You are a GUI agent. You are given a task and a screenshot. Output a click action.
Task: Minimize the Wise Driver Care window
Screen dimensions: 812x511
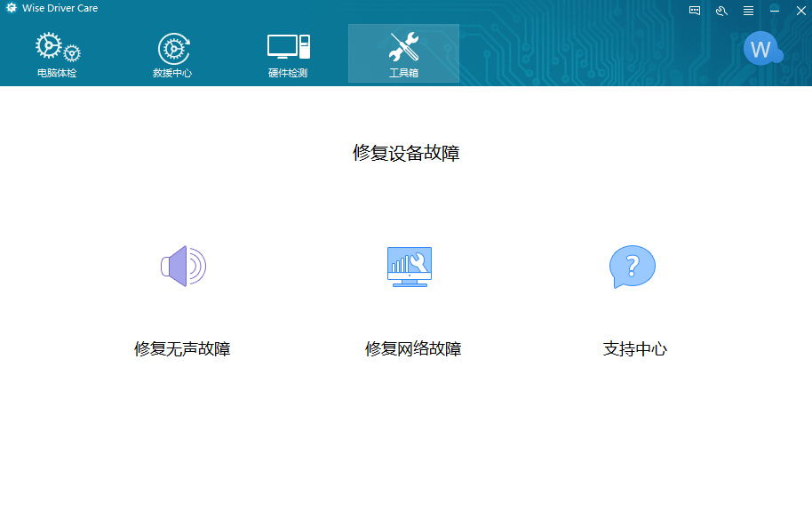pos(775,11)
